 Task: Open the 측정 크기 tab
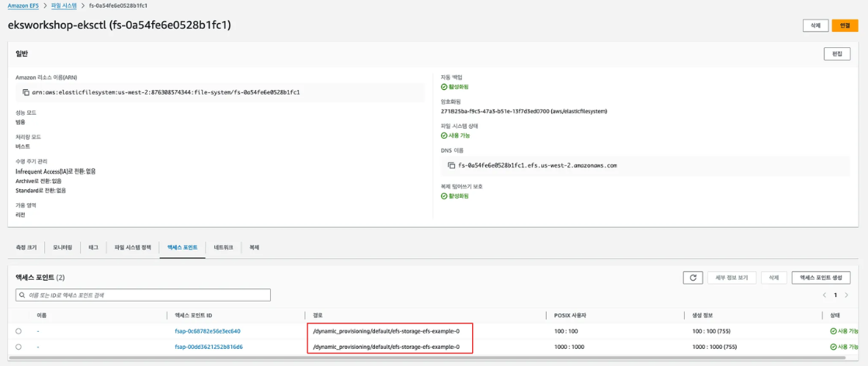pyautogui.click(x=26, y=247)
